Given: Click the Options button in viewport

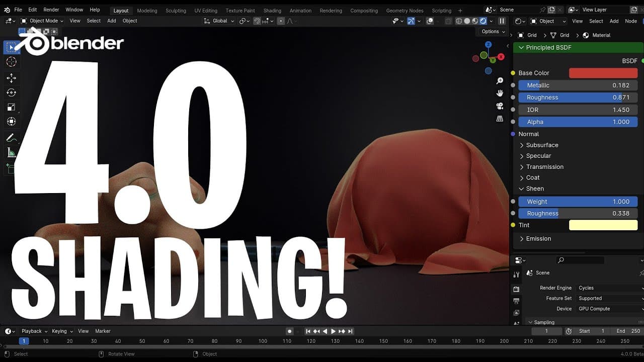Looking at the screenshot, I should point(493,32).
